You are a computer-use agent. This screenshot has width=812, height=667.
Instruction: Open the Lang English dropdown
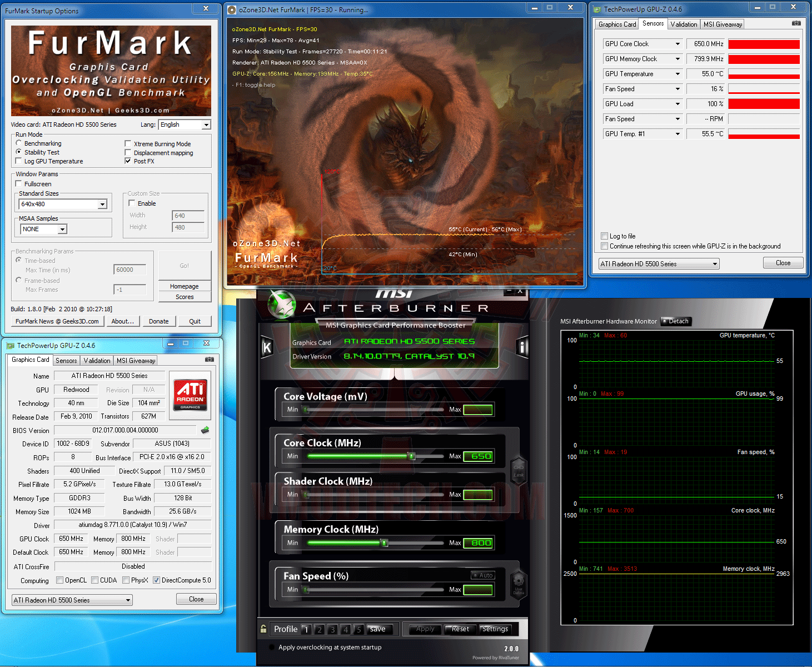pos(206,125)
